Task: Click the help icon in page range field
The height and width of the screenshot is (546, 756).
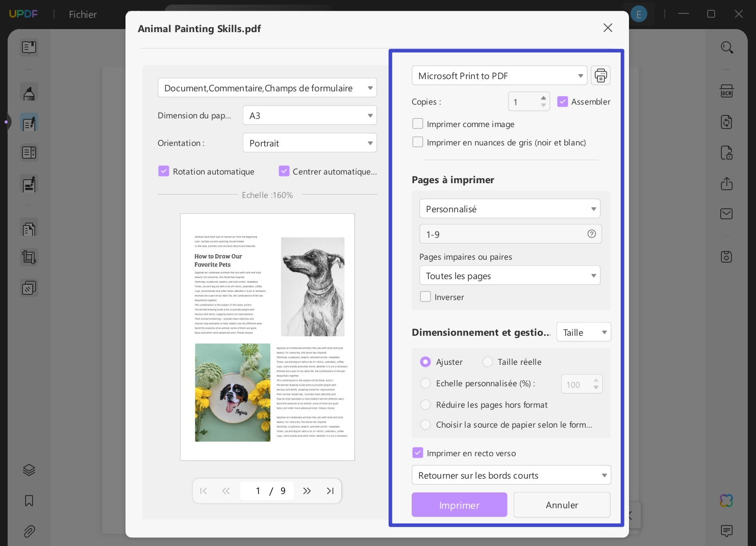Action: click(x=591, y=234)
